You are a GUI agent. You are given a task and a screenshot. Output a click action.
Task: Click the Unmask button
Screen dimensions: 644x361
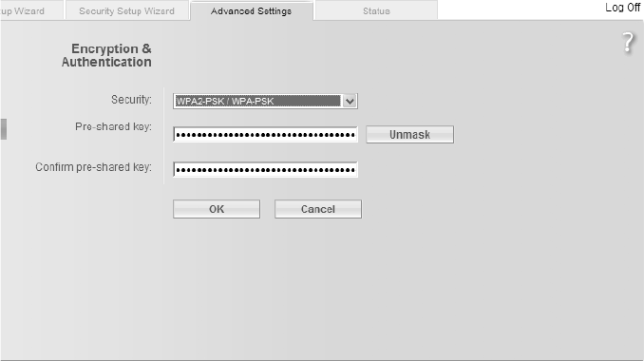[410, 134]
